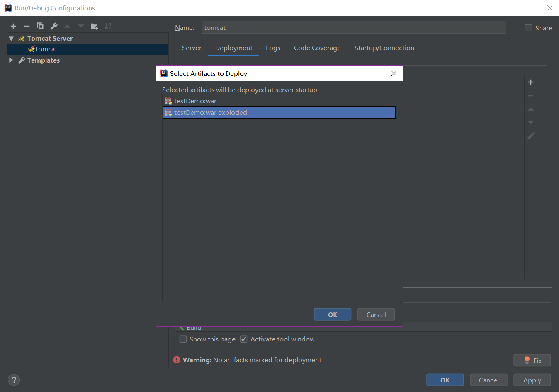This screenshot has width=559, height=392.
Task: Select Templates item in tree
Action: tap(44, 60)
